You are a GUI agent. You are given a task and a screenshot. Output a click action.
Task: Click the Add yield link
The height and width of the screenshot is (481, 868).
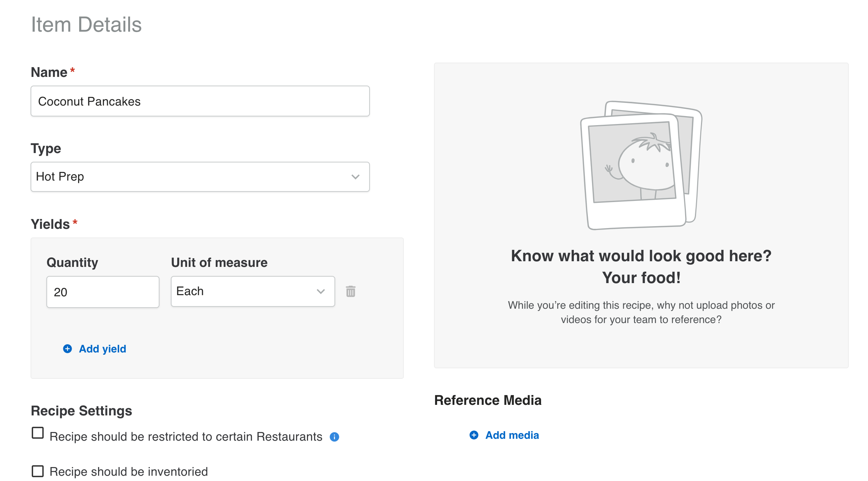point(102,349)
